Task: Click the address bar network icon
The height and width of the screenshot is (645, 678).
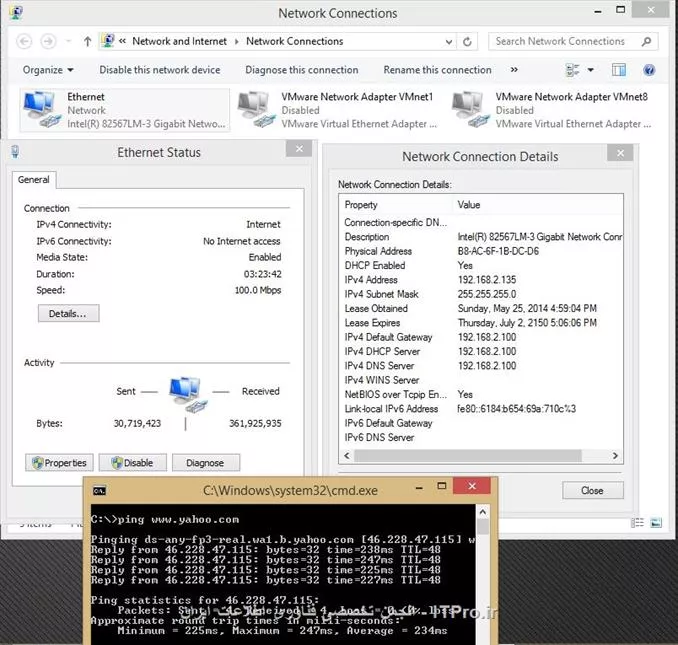Action: tap(108, 41)
